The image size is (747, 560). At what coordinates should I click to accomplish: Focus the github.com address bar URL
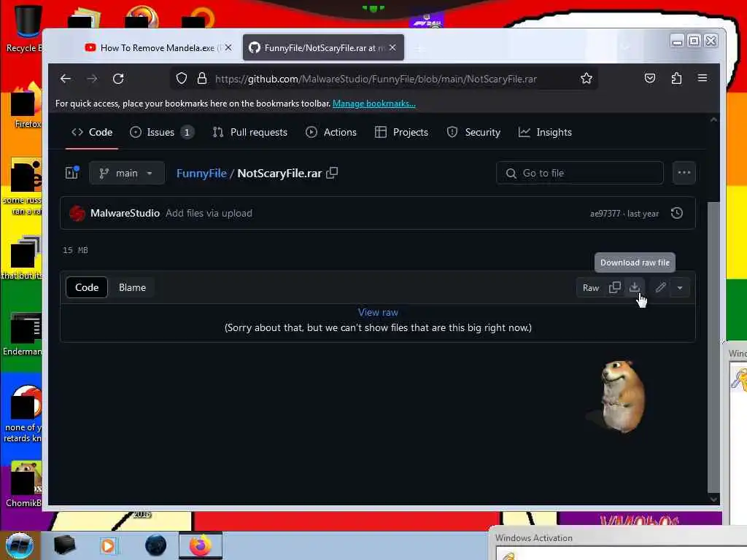(x=376, y=79)
